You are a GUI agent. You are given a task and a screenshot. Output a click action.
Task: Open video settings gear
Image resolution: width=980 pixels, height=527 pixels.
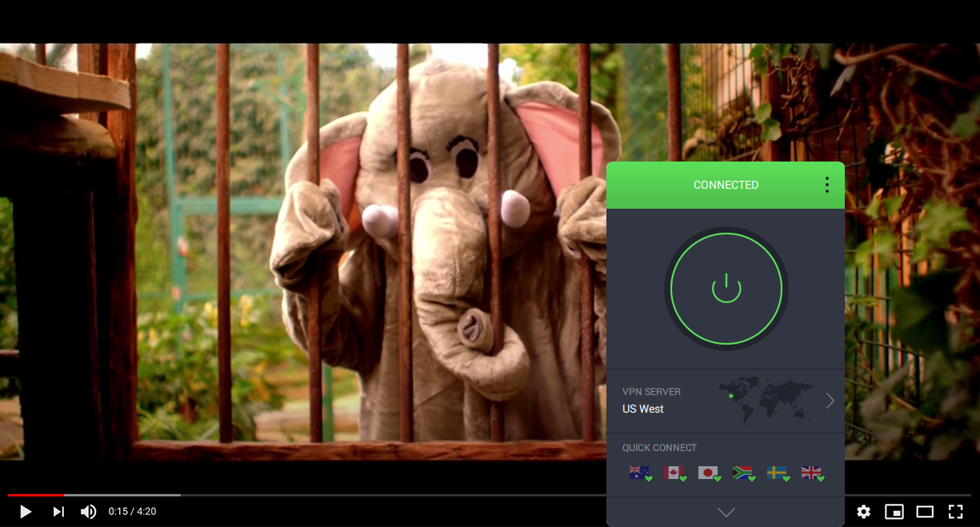[863, 512]
